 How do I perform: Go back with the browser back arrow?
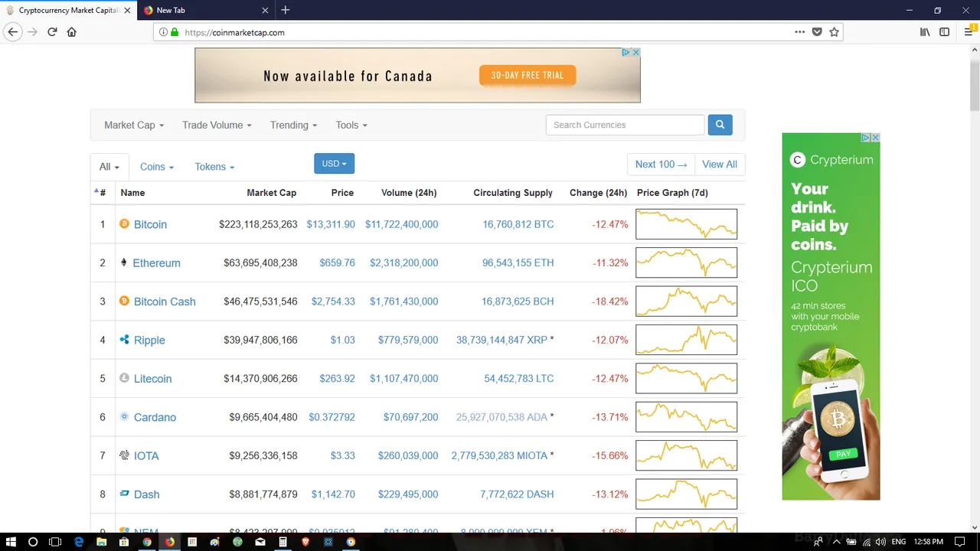click(x=13, y=32)
